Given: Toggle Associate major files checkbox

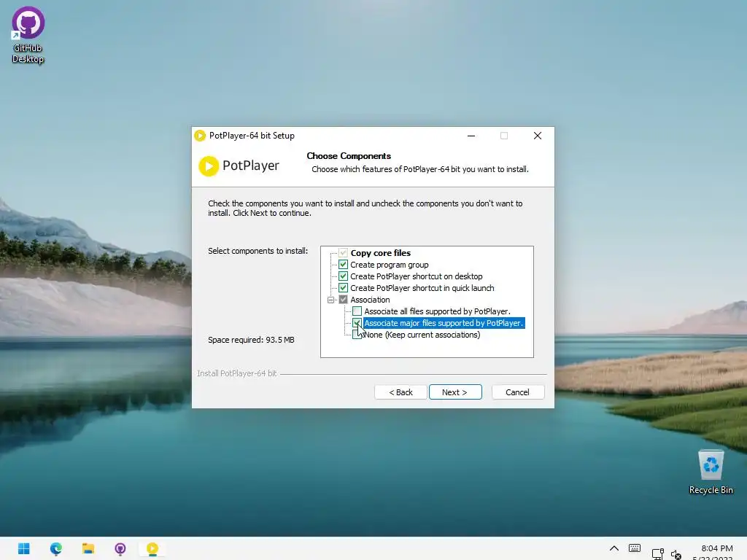Looking at the screenshot, I should click(357, 323).
